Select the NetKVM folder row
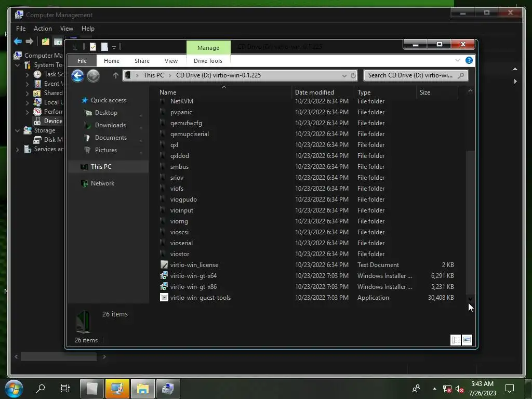The image size is (532, 399). point(307,101)
